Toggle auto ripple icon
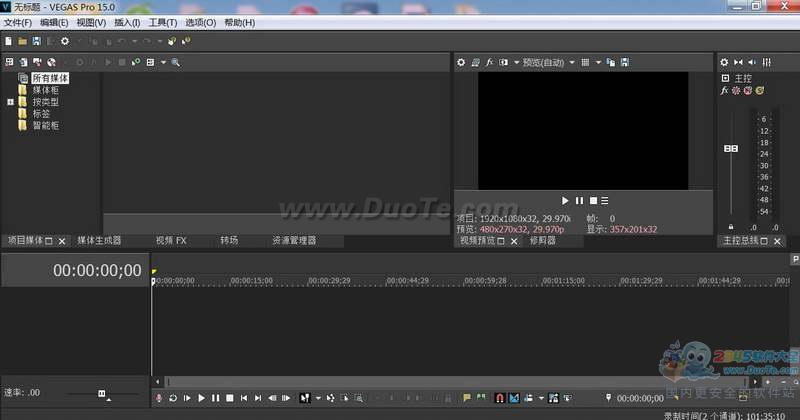The width and height of the screenshot is (800, 420). click(529, 398)
